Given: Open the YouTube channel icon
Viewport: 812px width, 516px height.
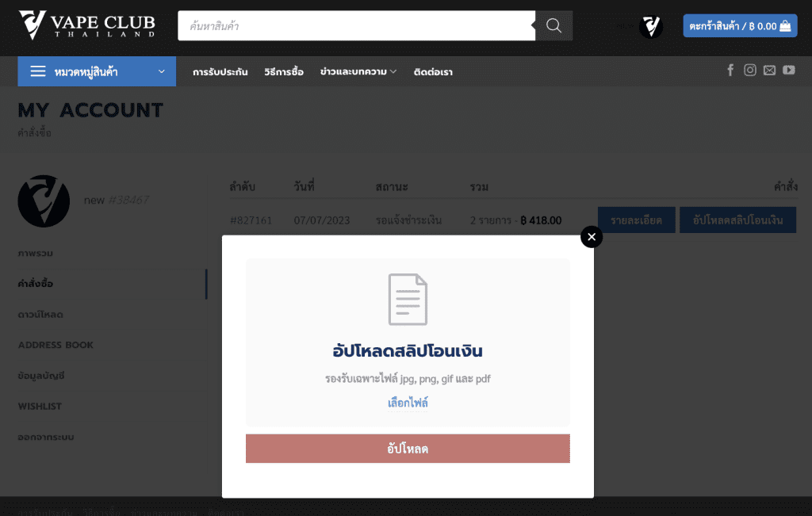Looking at the screenshot, I should click(x=789, y=70).
